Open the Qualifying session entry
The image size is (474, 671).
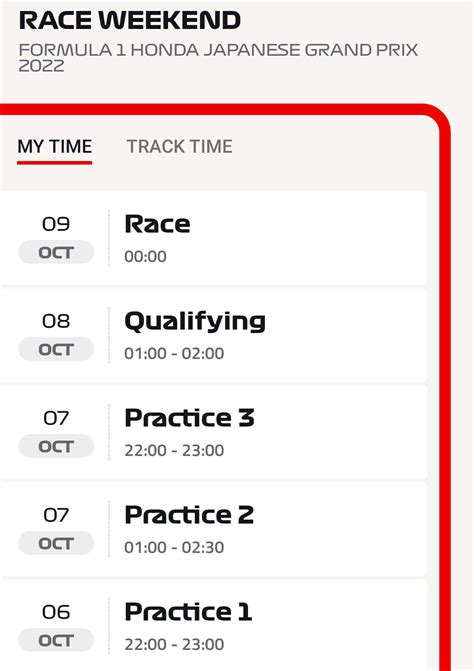[214, 335]
